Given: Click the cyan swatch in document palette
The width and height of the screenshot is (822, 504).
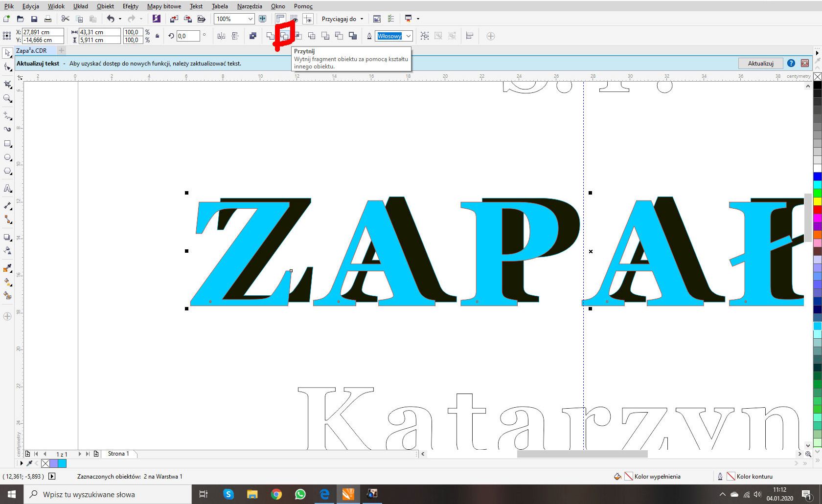Looking at the screenshot, I should coord(62,463).
